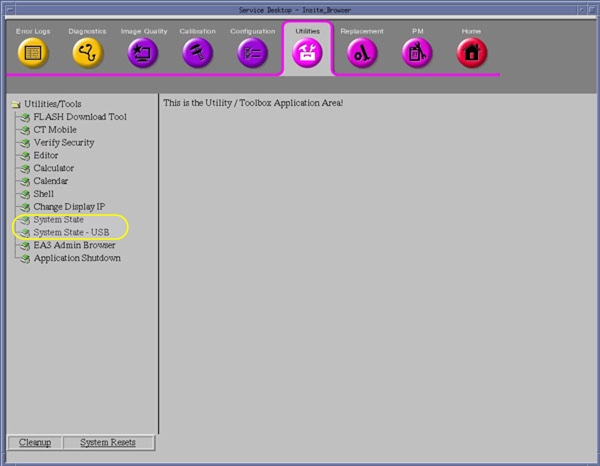Image resolution: width=600 pixels, height=466 pixels.
Task: Select the Utilities tab
Action: click(307, 51)
